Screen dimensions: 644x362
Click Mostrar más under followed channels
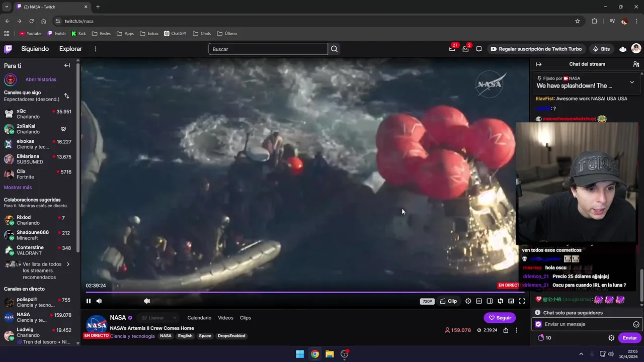[x=18, y=188]
